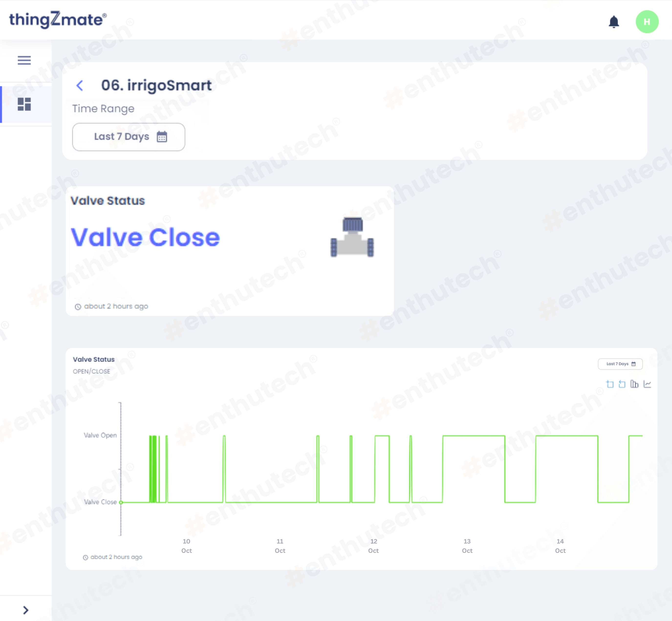Click the Valve Open axis label
Viewport: 672px width, 621px height.
click(100, 435)
